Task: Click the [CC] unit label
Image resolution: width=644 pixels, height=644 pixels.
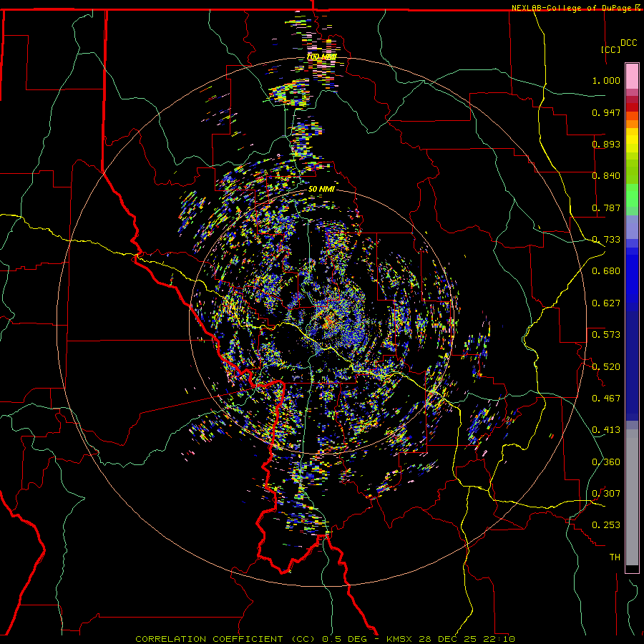Action: [x=610, y=49]
